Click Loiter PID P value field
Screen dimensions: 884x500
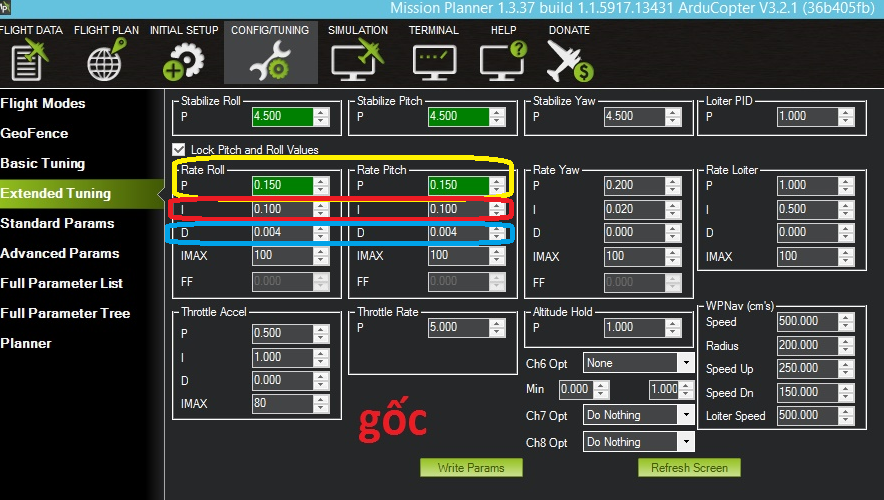[807, 116]
